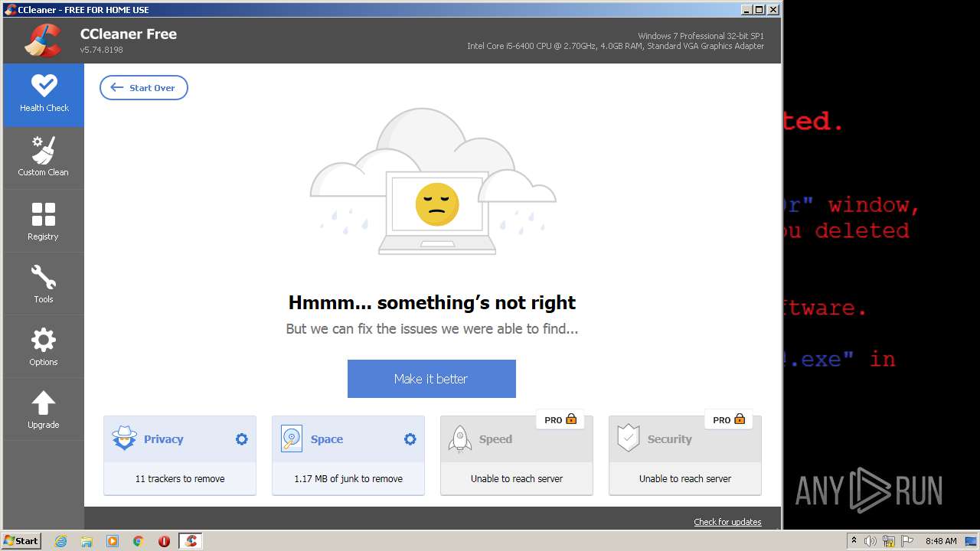Click the 'Hmmm... something's not right' heading
Screen dimensions: 980x551
click(x=432, y=302)
